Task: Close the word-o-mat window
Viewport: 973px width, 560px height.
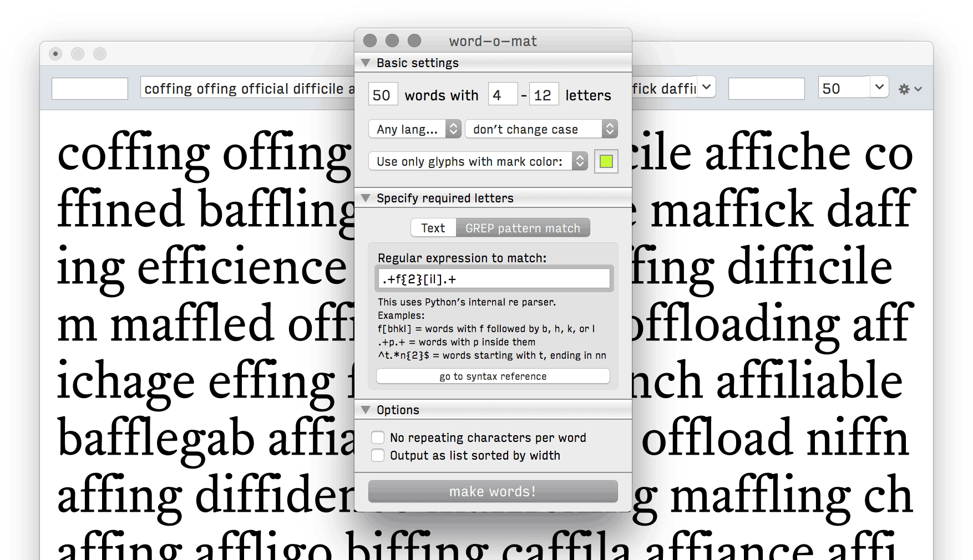Action: (x=370, y=40)
